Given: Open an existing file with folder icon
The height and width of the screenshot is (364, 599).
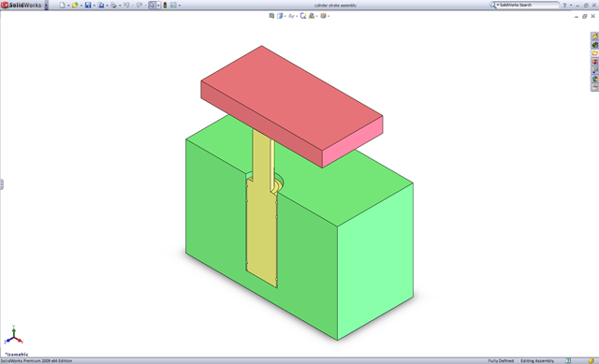Looking at the screenshot, I should (75, 5).
